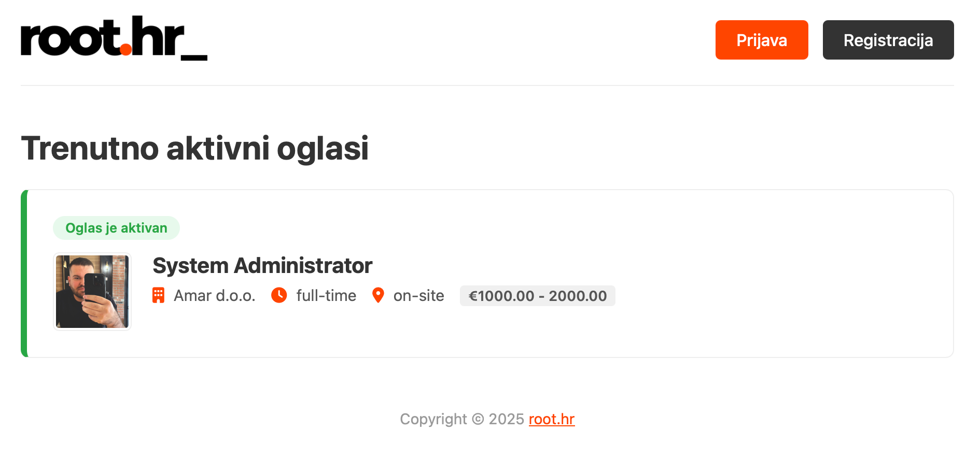Click the Copyright © 2025 footer text

(x=461, y=419)
